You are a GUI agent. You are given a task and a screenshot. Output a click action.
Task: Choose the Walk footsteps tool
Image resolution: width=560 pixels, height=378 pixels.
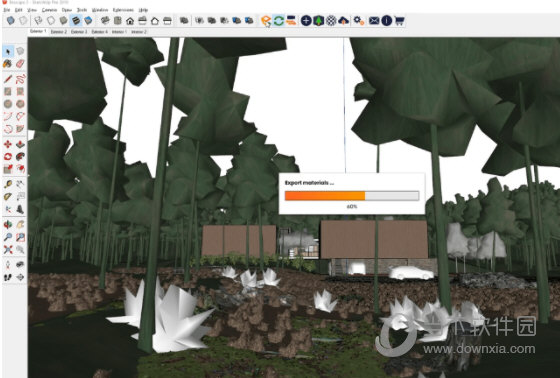(x=8, y=277)
